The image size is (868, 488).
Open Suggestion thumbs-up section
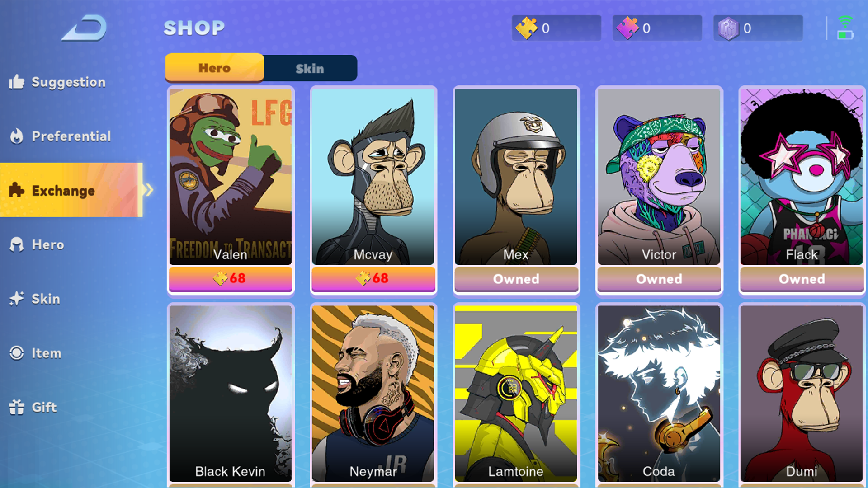[57, 82]
